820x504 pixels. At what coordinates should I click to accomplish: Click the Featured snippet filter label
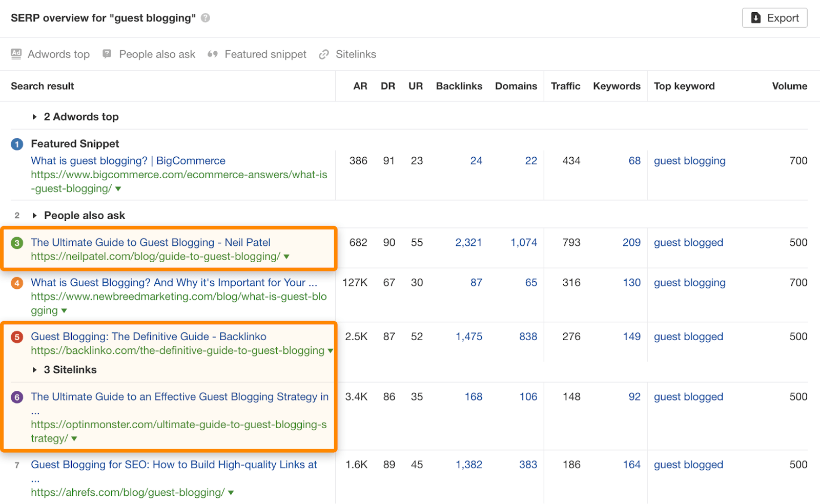pyautogui.click(x=265, y=54)
